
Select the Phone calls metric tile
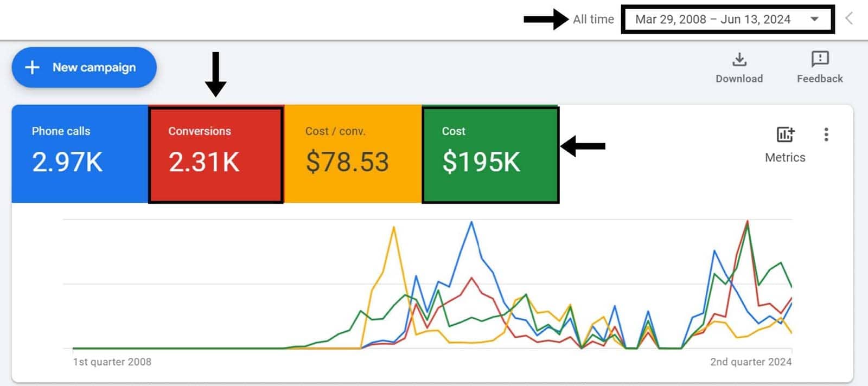point(80,153)
